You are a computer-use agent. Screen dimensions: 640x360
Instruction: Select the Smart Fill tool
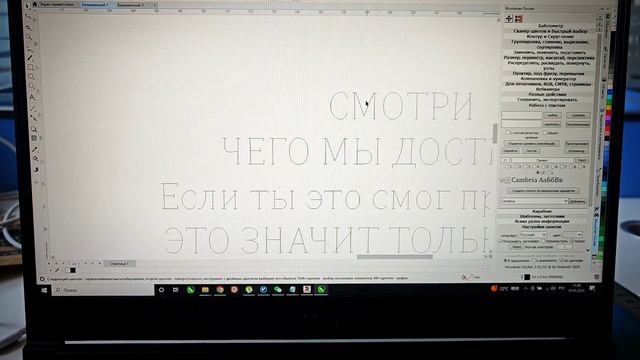[x=36, y=169]
